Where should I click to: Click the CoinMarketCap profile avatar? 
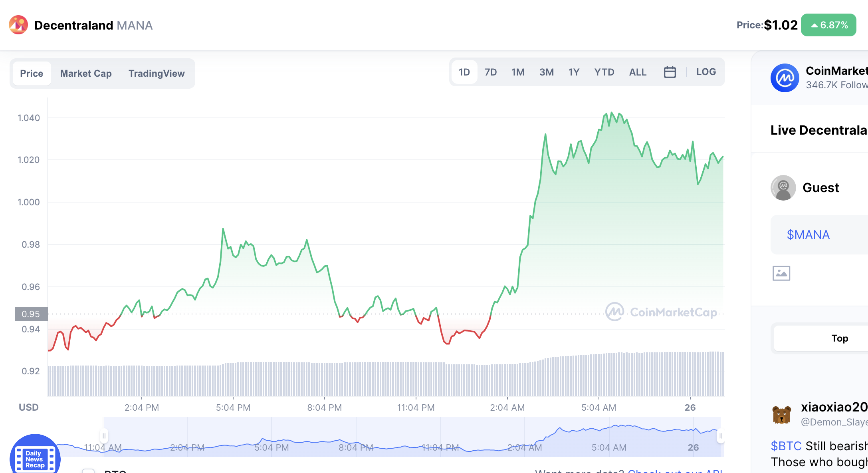click(785, 78)
